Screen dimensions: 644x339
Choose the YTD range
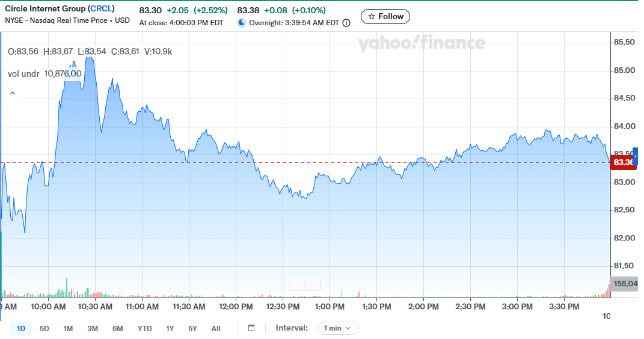pos(144,328)
